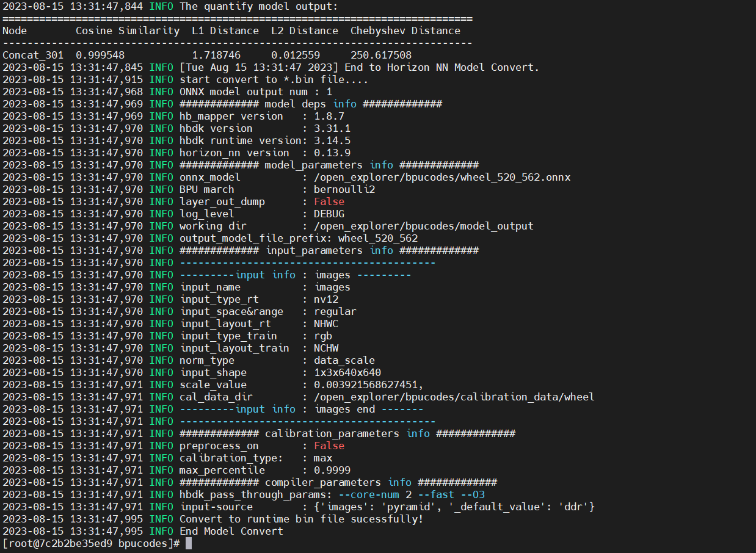Click the cosine similarity value 0.999548

click(100, 55)
